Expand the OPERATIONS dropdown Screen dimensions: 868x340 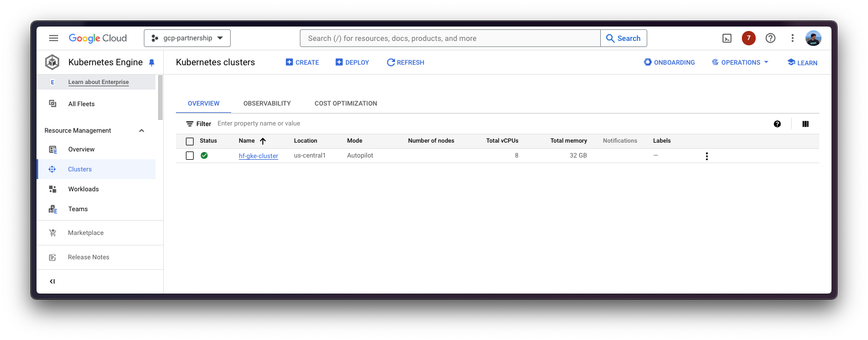coord(740,62)
